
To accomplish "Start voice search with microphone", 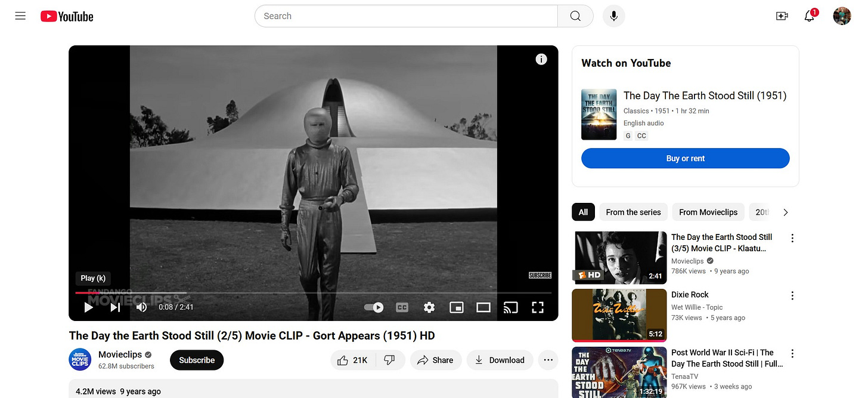I will pyautogui.click(x=613, y=16).
